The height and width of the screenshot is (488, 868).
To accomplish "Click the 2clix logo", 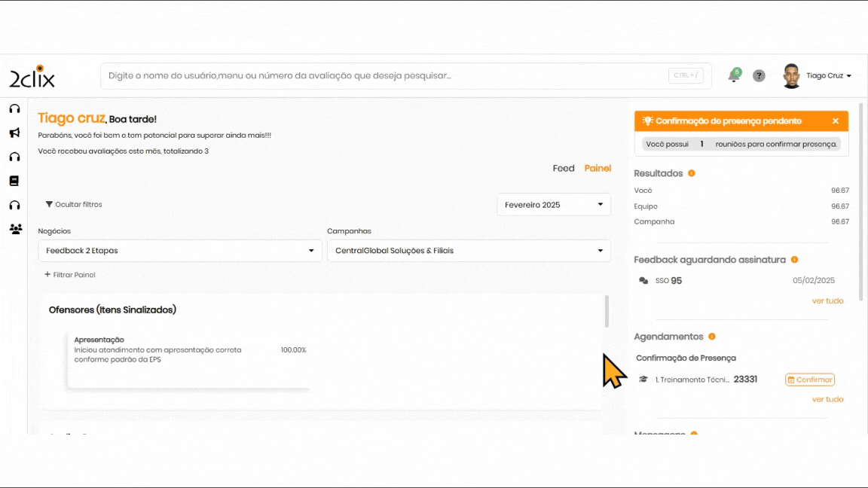I will [x=32, y=77].
